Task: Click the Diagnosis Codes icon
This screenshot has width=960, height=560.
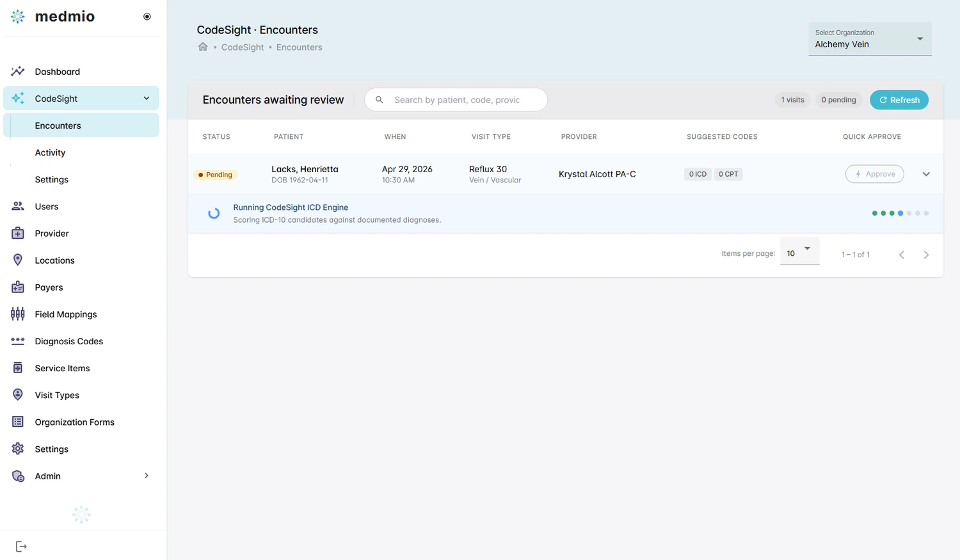Action: click(x=18, y=340)
